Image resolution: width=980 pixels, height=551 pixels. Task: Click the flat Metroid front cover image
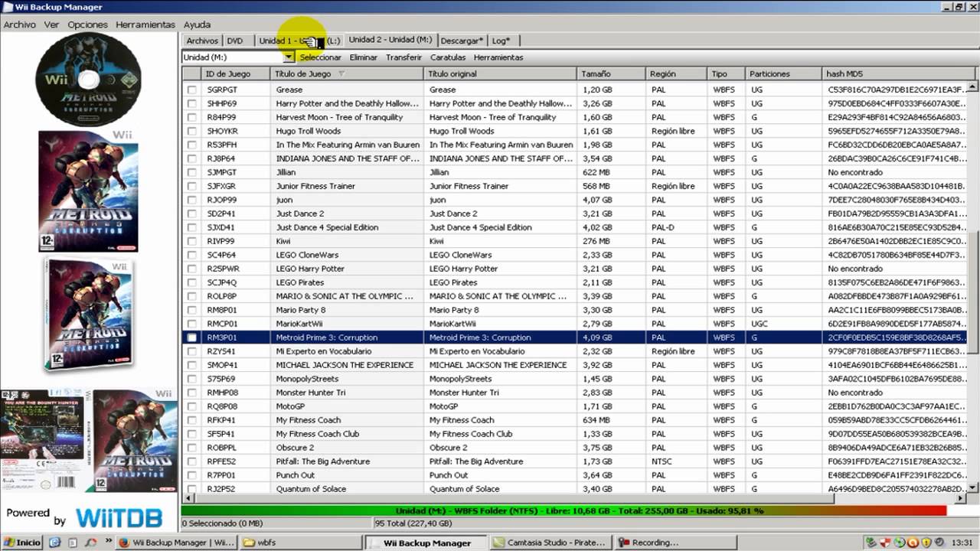pos(88,191)
